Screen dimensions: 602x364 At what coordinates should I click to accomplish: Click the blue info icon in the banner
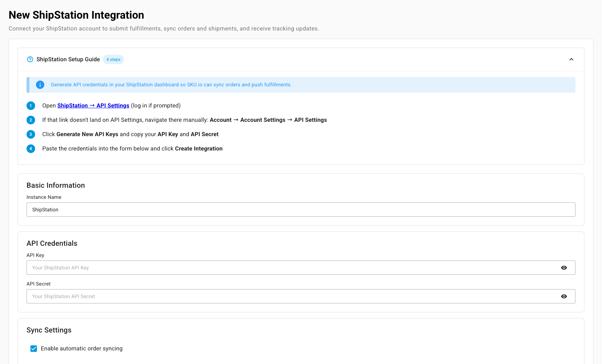(40, 85)
